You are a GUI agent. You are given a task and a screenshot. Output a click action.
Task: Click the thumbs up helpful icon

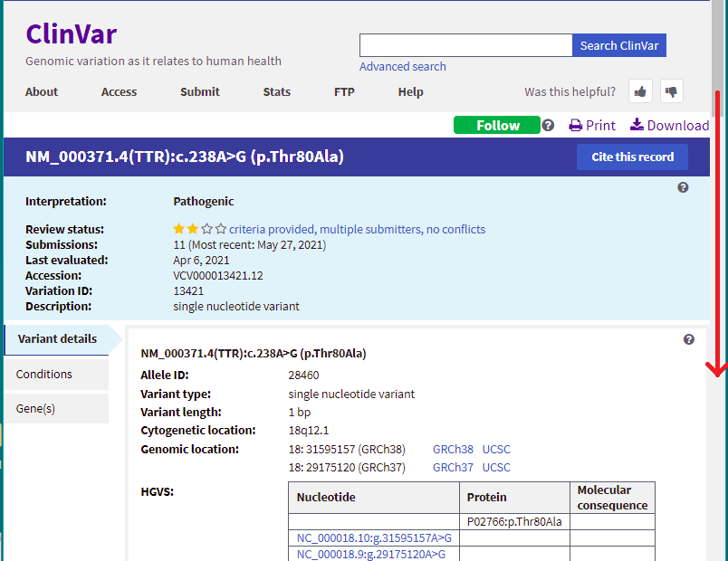[640, 91]
